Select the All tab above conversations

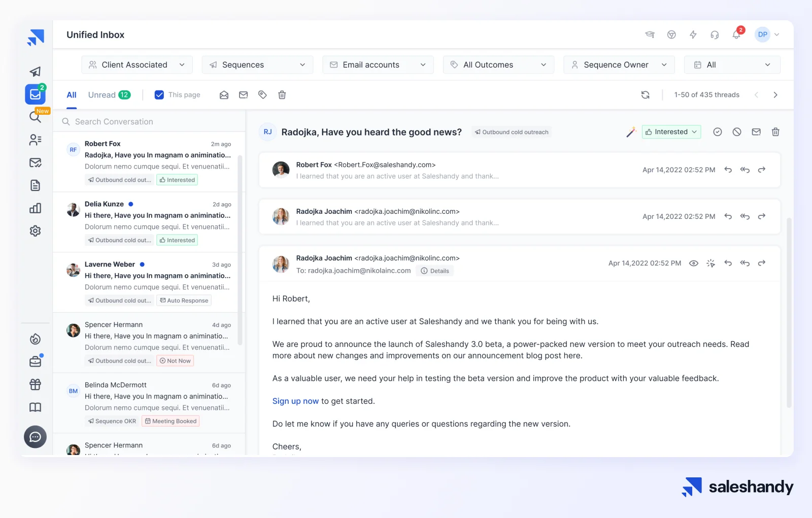pos(71,94)
